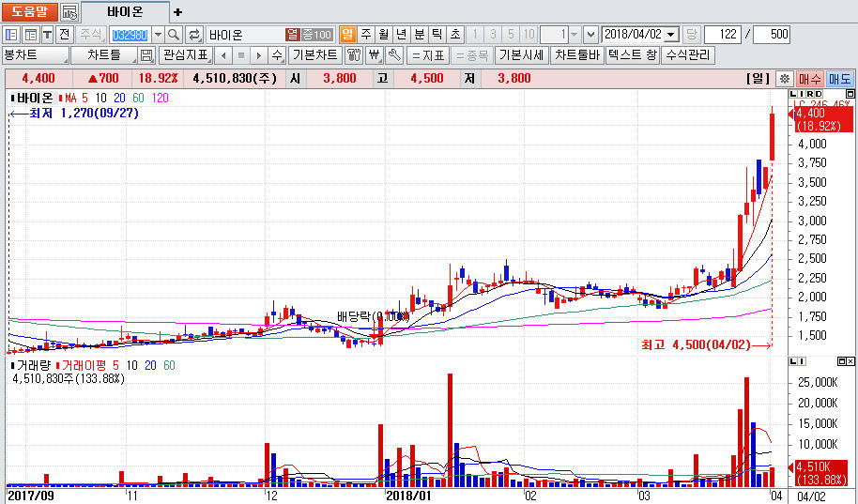Click the swap arrows icon beside search
This screenshot has height=504, width=858.
[x=194, y=35]
